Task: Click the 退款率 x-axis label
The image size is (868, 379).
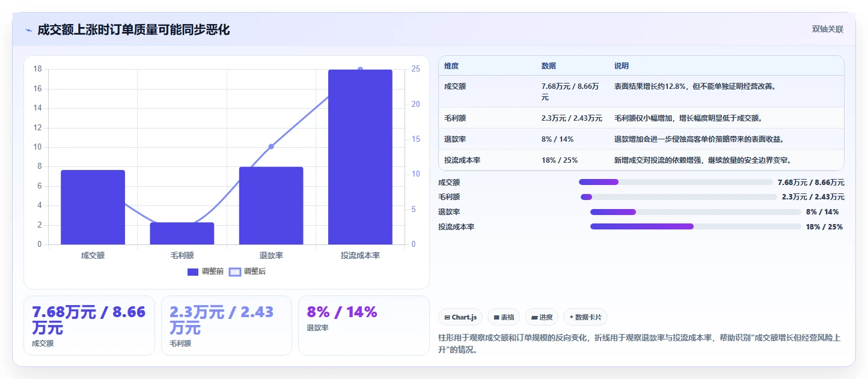Action: point(271,255)
